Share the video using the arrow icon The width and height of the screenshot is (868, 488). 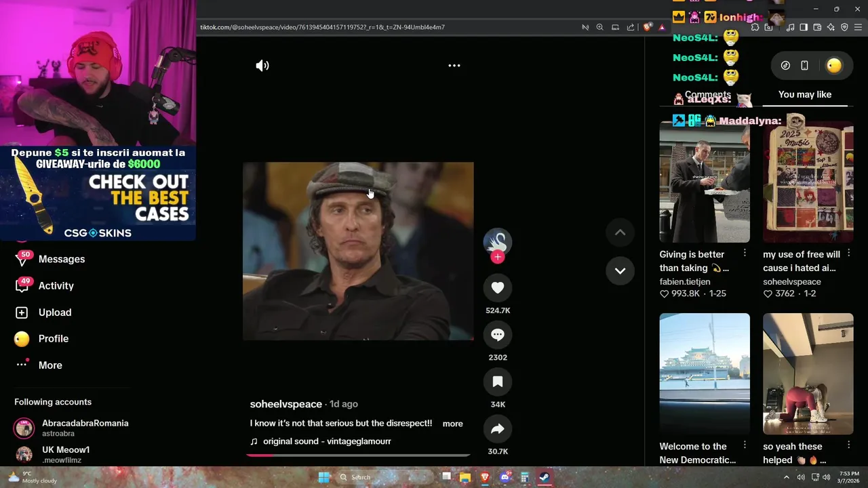[498, 428]
